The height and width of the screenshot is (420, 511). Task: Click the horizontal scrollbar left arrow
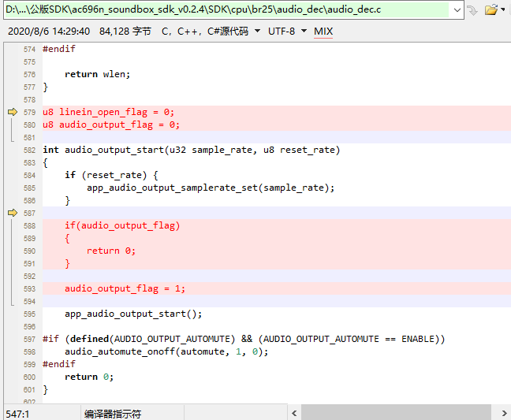point(294,414)
